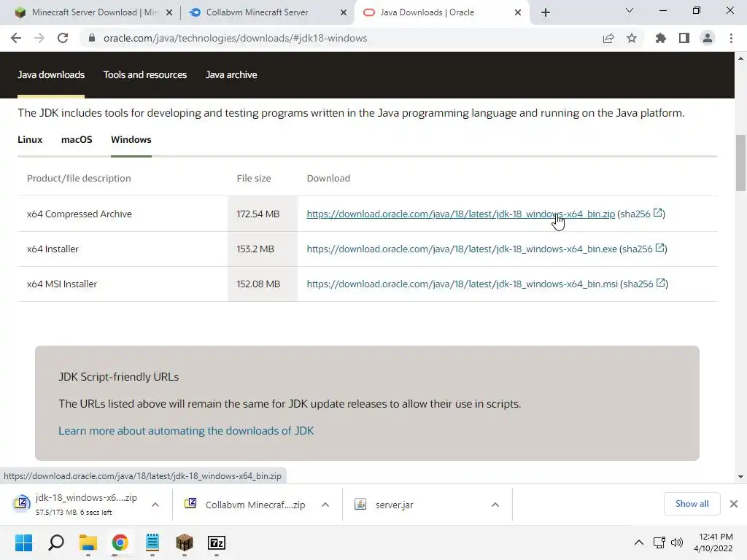The image size is (747, 560).
Task: Switch to Collabvm Minecraft Server tab
Action: [267, 12]
